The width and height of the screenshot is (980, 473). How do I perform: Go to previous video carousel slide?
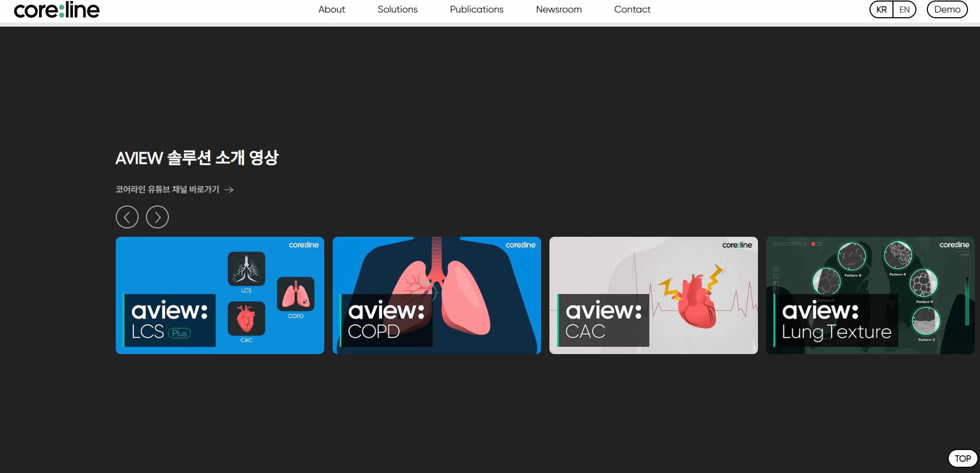[127, 217]
